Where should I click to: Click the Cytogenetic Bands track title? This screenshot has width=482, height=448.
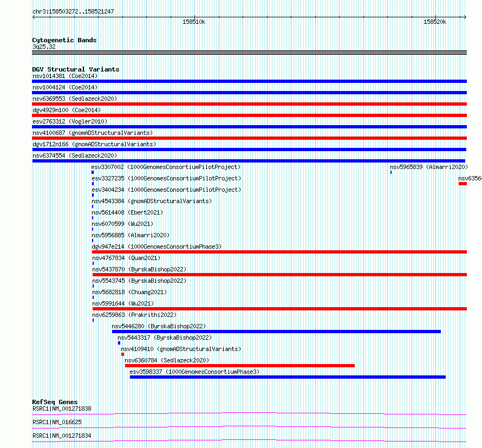pos(64,40)
